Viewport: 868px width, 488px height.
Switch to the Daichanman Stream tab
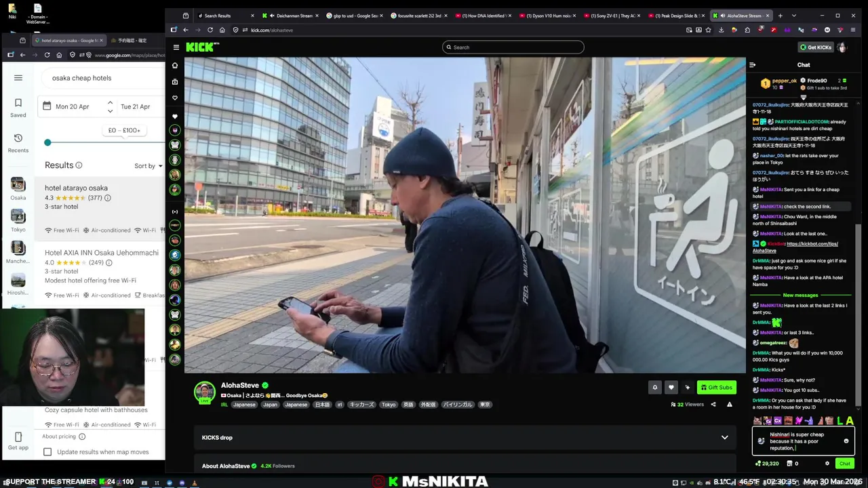pyautogui.click(x=290, y=16)
